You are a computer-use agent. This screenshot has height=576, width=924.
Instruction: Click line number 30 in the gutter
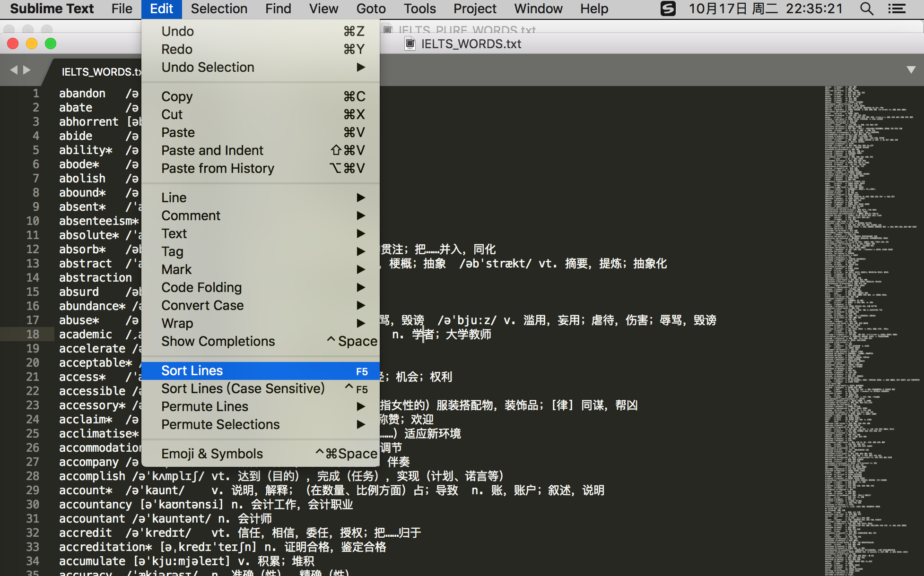pos(33,504)
